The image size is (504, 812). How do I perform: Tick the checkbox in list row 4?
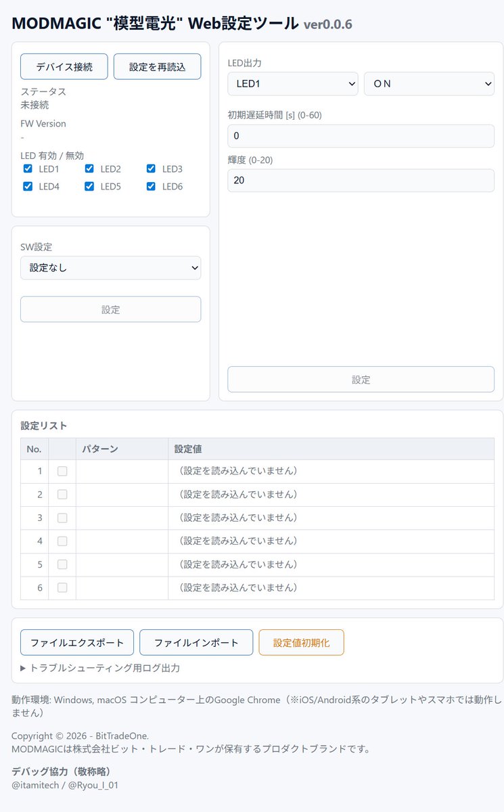point(62,541)
